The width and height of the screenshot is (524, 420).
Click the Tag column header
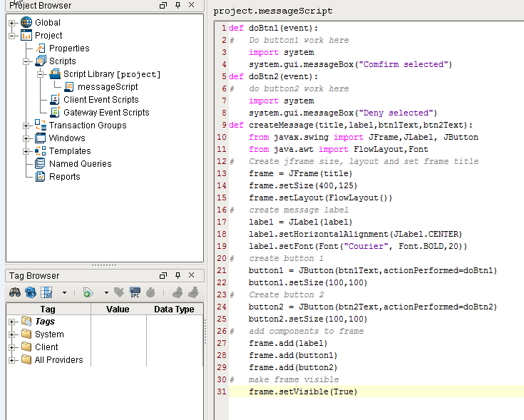coord(48,309)
